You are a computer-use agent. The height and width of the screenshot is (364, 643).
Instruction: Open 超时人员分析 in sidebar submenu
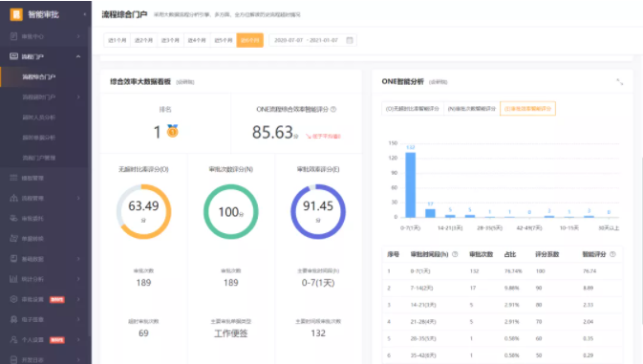click(x=39, y=118)
